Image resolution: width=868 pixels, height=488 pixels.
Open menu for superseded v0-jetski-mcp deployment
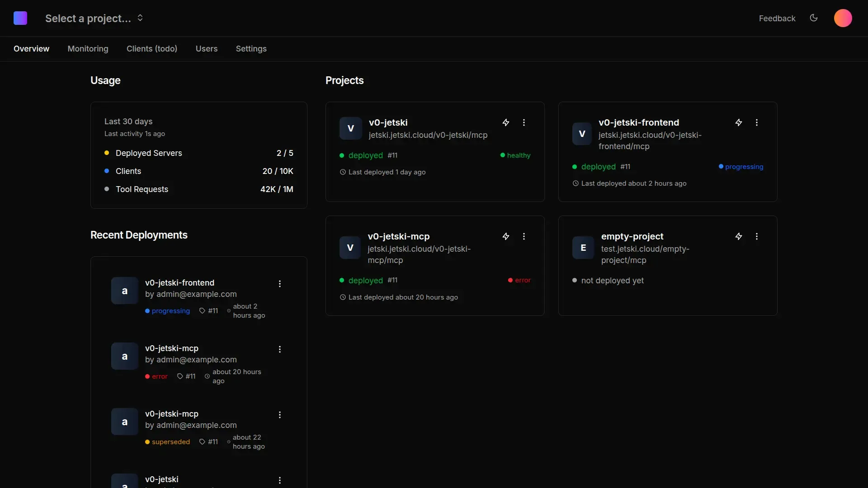click(280, 415)
